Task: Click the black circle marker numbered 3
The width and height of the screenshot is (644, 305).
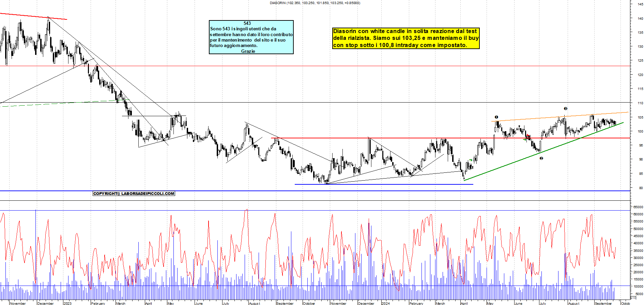Action: (x=566, y=109)
